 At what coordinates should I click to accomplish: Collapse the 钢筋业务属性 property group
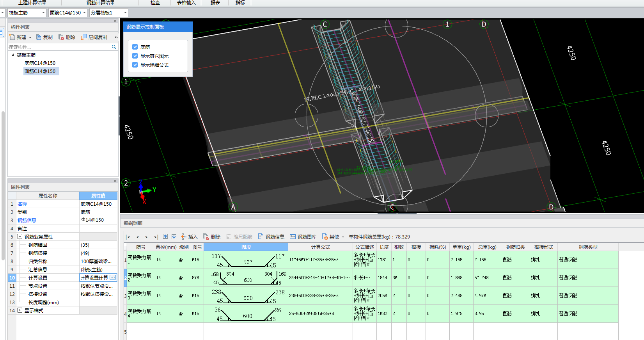[x=20, y=237]
